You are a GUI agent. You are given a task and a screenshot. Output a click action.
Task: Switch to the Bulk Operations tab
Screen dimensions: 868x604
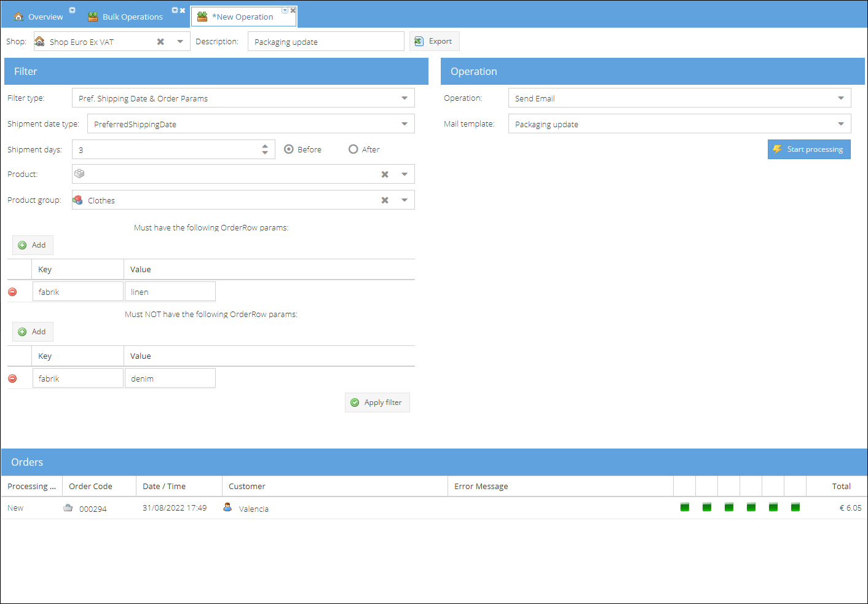point(132,17)
